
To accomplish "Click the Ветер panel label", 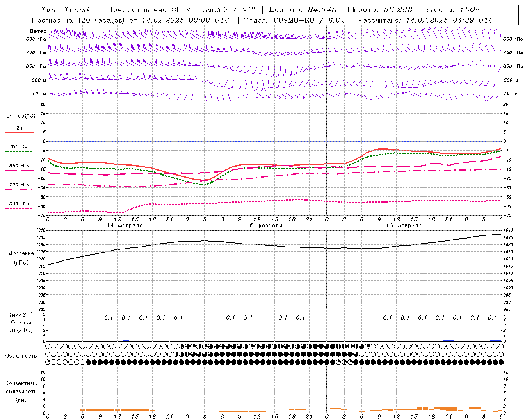I will (38, 31).
